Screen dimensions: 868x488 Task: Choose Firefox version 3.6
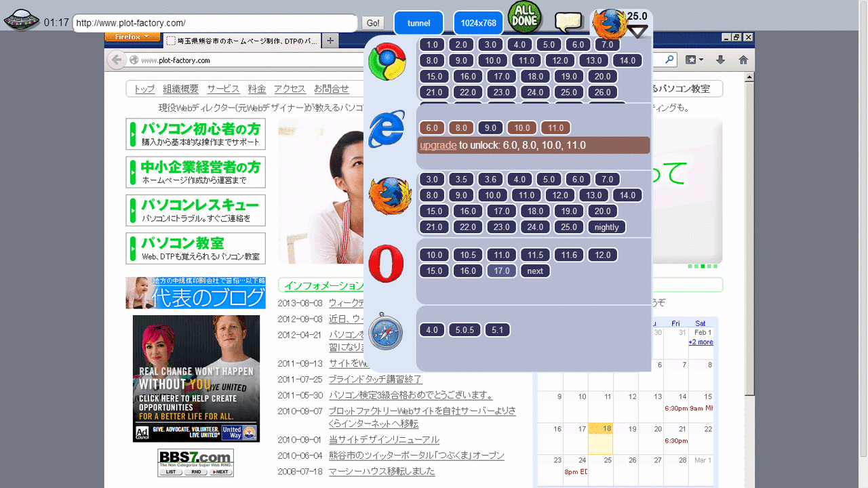coord(490,180)
